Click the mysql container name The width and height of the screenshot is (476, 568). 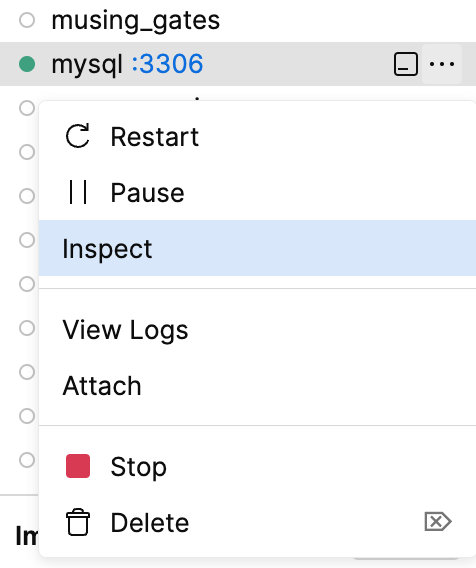tap(87, 65)
